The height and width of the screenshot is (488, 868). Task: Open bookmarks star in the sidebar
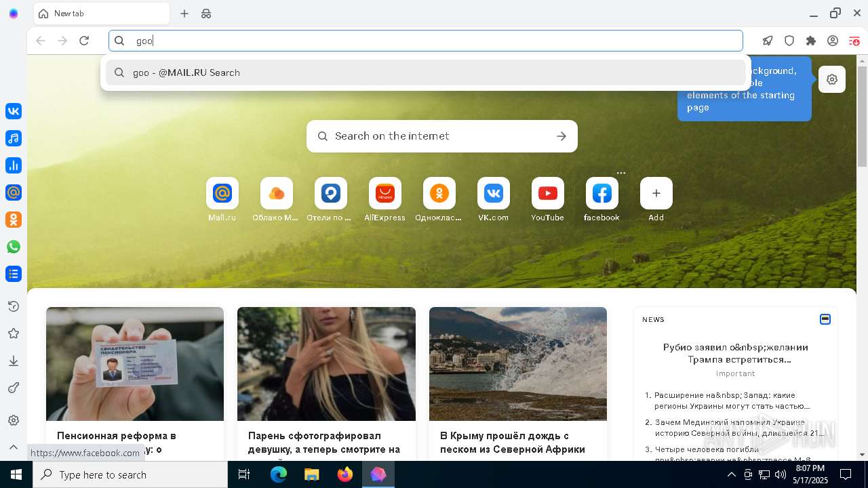pos(14,333)
